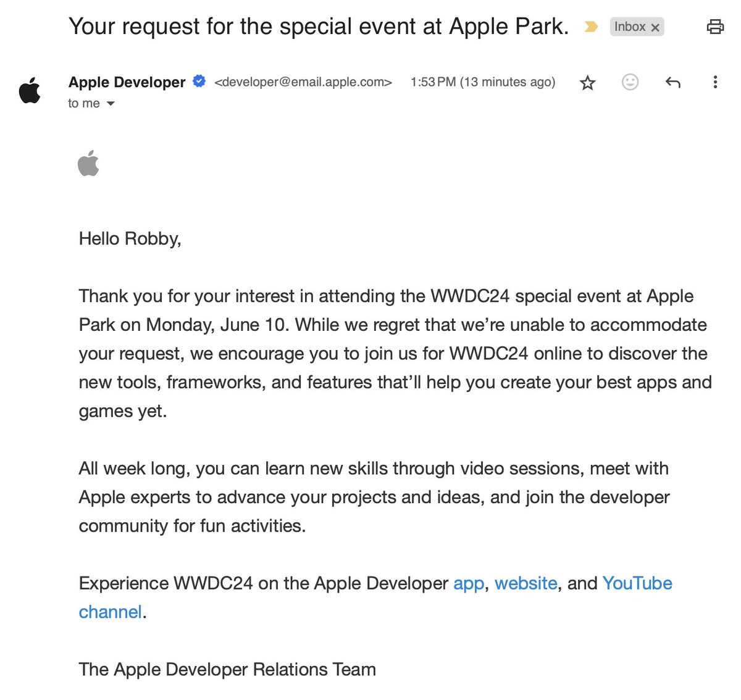The width and height of the screenshot is (741, 700).
Task: Click the email subject 'Your request for the special event'
Action: 319,27
